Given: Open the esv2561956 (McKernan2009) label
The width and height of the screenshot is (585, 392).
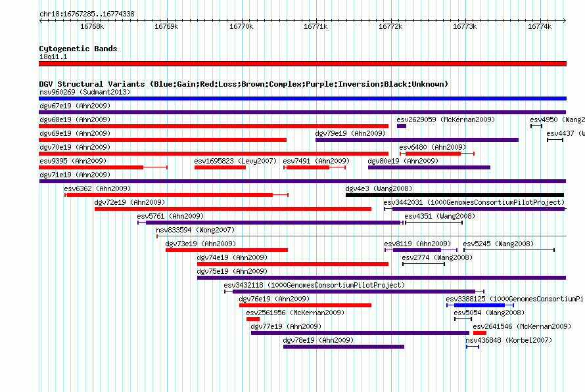Looking at the screenshot, I should pos(295,313).
